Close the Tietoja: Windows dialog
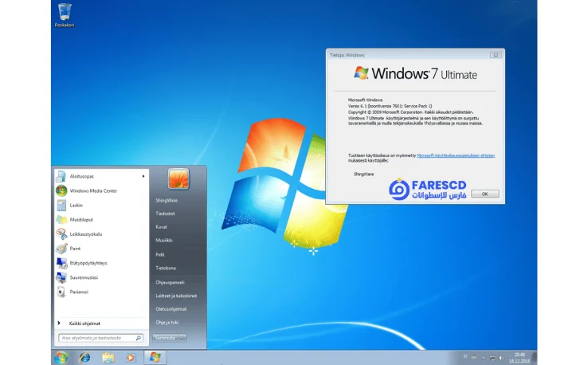 click(496, 55)
